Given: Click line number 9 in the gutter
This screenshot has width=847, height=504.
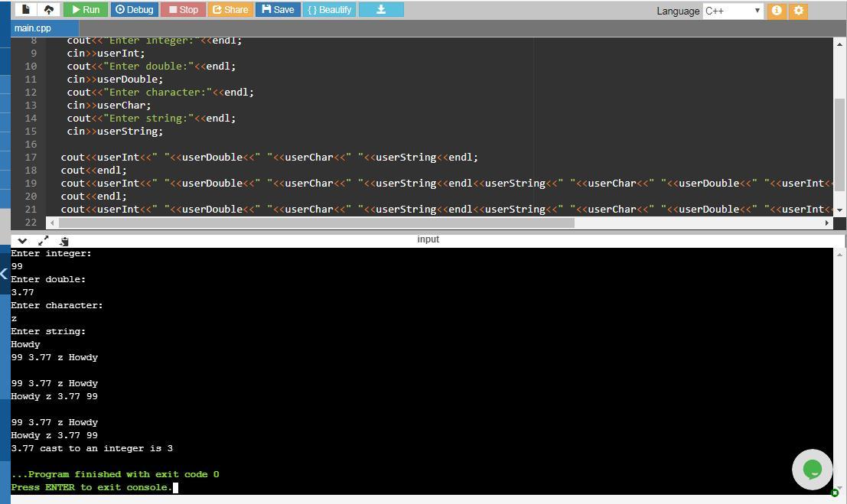Looking at the screenshot, I should click(34, 54).
